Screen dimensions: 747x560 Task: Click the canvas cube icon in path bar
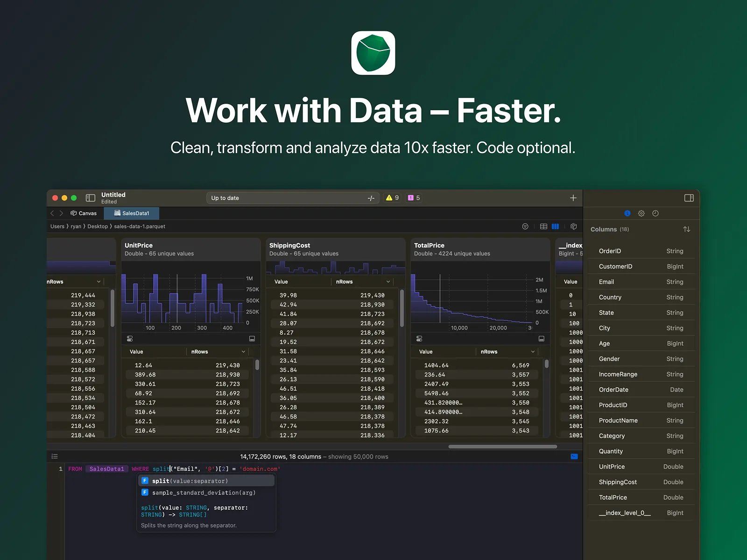[574, 226]
